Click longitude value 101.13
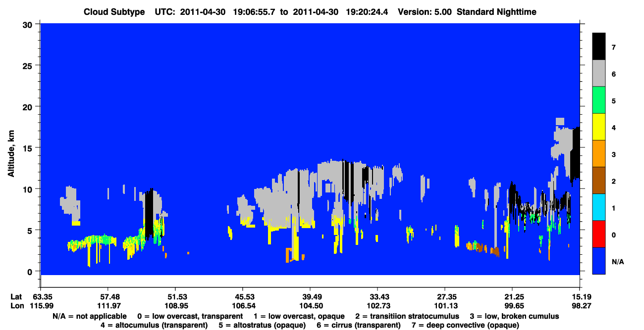Image resolution: width=644 pixels, height=330 pixels. [445, 306]
